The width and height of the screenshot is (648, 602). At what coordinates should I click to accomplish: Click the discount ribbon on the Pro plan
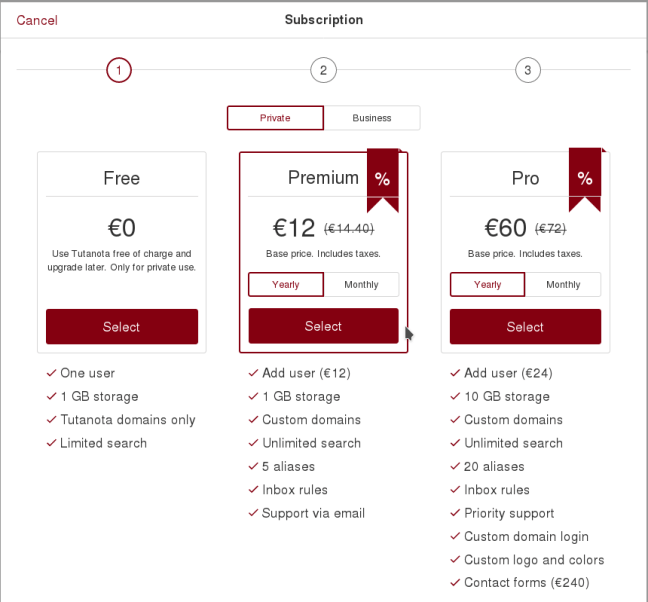point(585,178)
